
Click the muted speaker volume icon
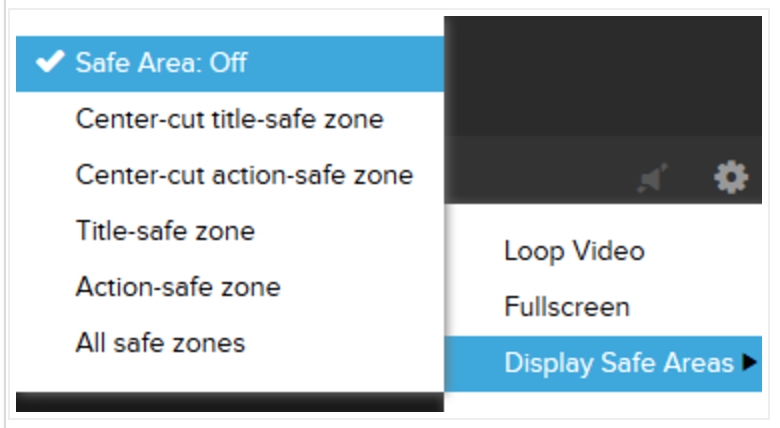[x=653, y=178]
